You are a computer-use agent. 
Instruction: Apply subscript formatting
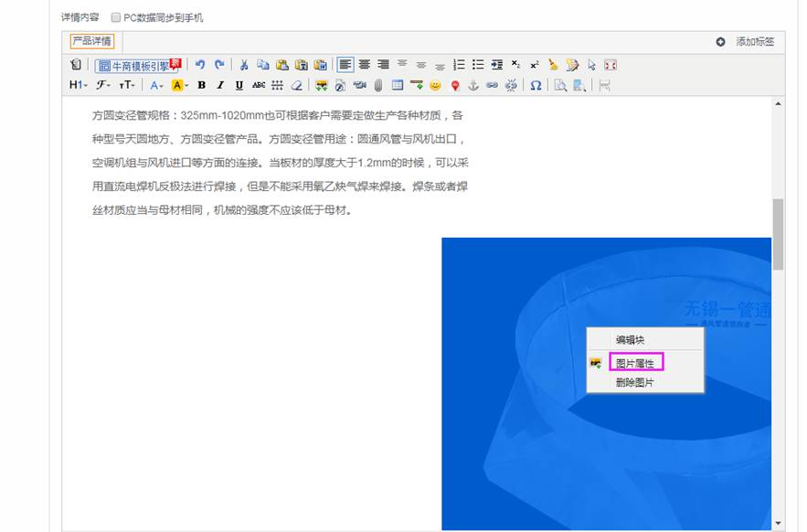pyautogui.click(x=515, y=64)
